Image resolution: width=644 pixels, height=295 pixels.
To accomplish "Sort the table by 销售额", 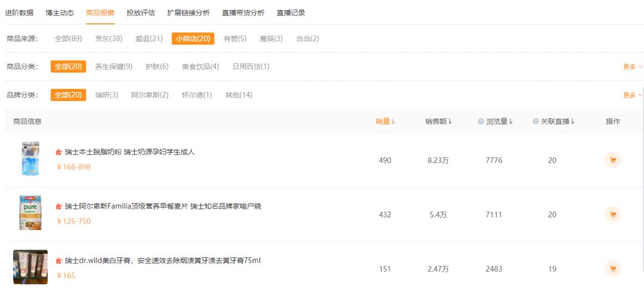I will point(438,121).
